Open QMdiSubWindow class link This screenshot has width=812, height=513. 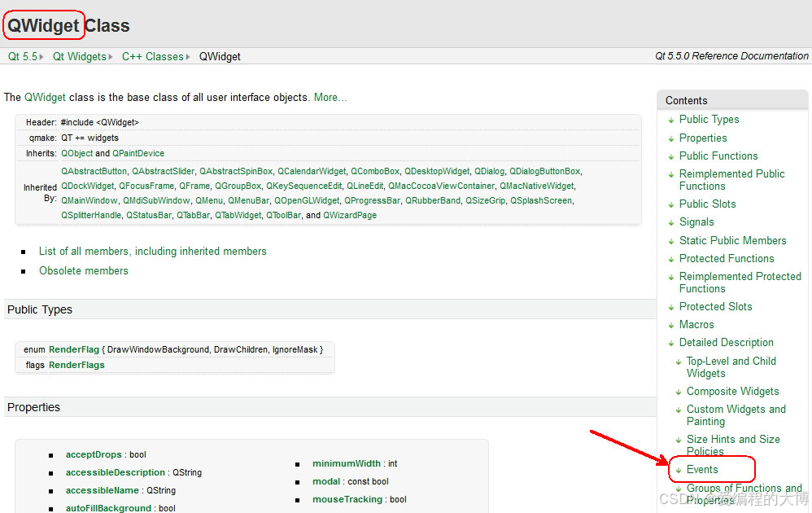point(156,200)
